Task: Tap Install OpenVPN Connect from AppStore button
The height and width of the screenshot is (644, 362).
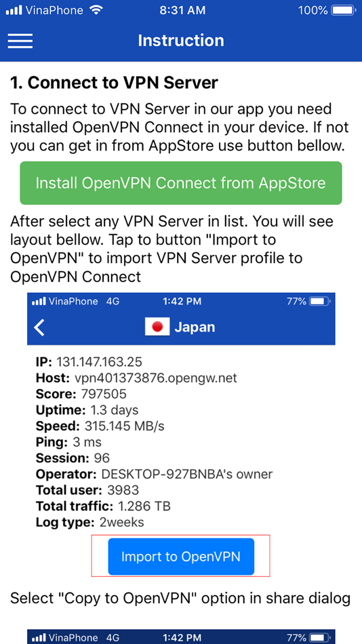Action: [x=181, y=183]
